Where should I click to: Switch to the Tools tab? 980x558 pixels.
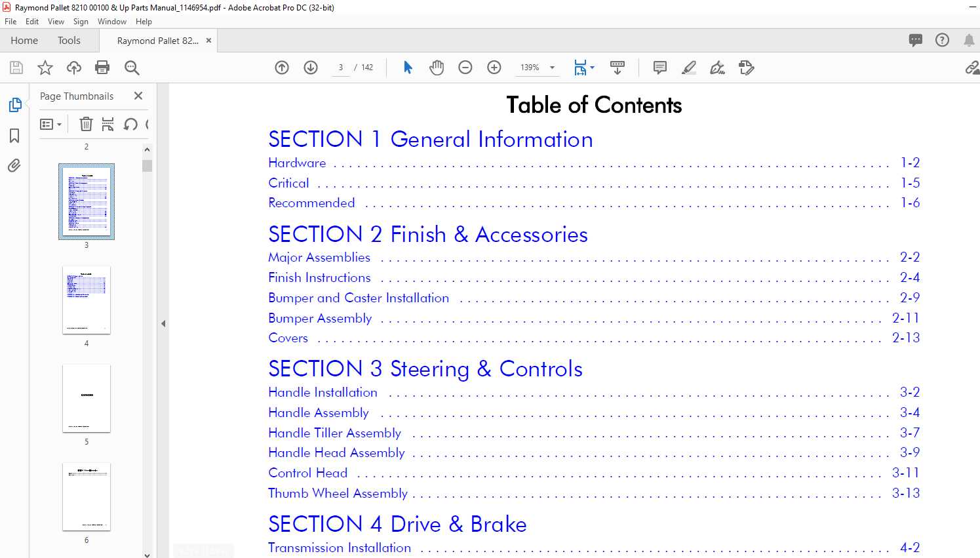point(69,41)
